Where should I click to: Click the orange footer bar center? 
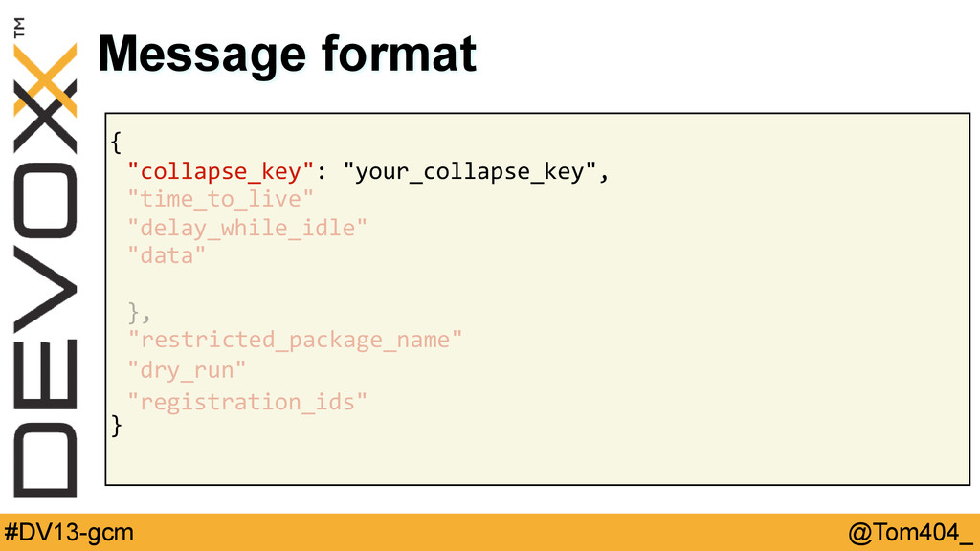[x=490, y=532]
